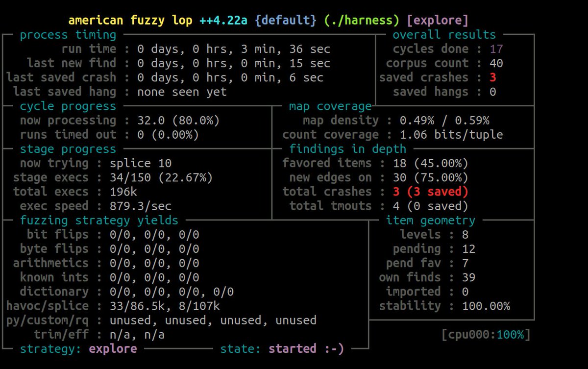Click new edges on value '30 (75.00%)'
Screen dimensions: 588x369
[x=431, y=177]
